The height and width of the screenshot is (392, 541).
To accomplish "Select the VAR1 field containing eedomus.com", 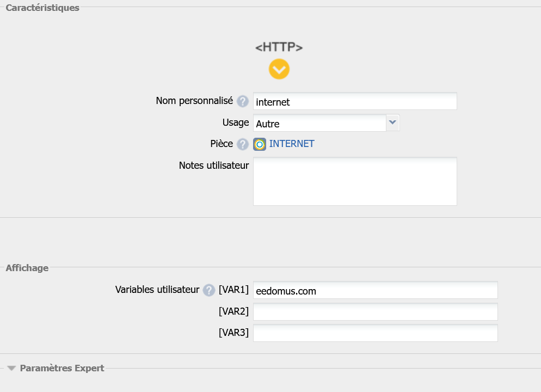I will (375, 291).
